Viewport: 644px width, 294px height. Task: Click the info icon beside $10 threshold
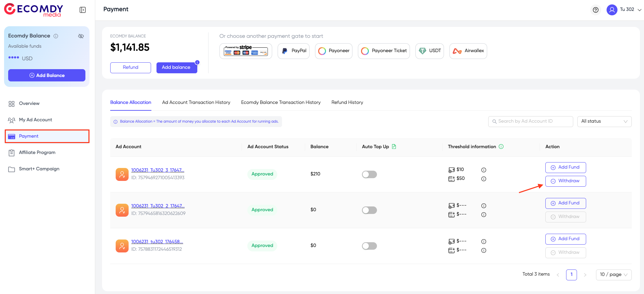tap(483, 170)
